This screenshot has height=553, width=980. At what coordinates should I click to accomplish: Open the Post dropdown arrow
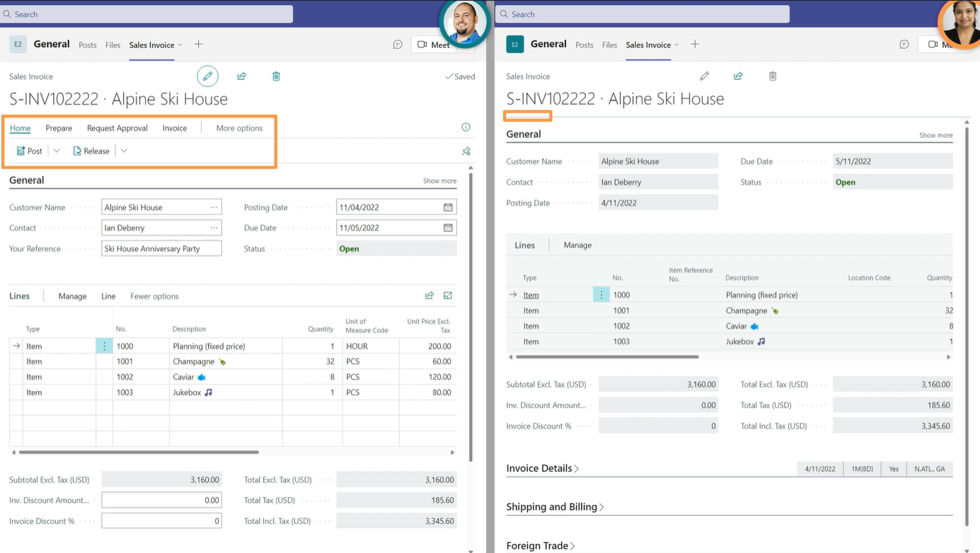[x=55, y=151]
